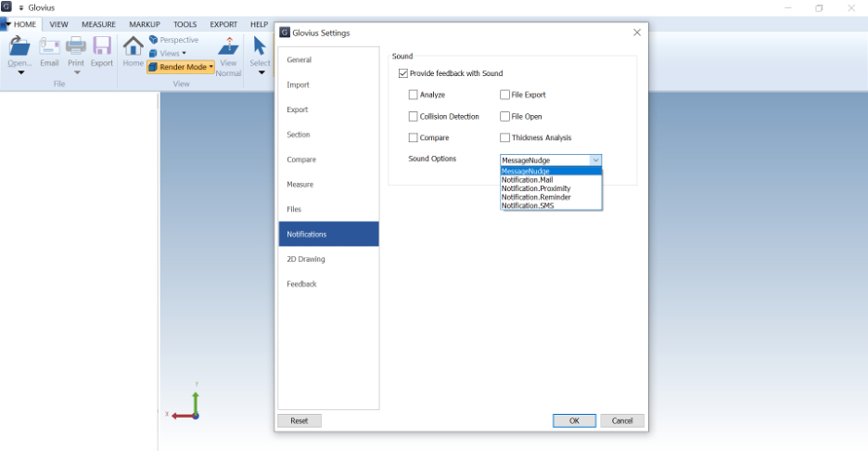Collapse the Sound Options combo box
This screenshot has width=868, height=451.
coord(595,161)
